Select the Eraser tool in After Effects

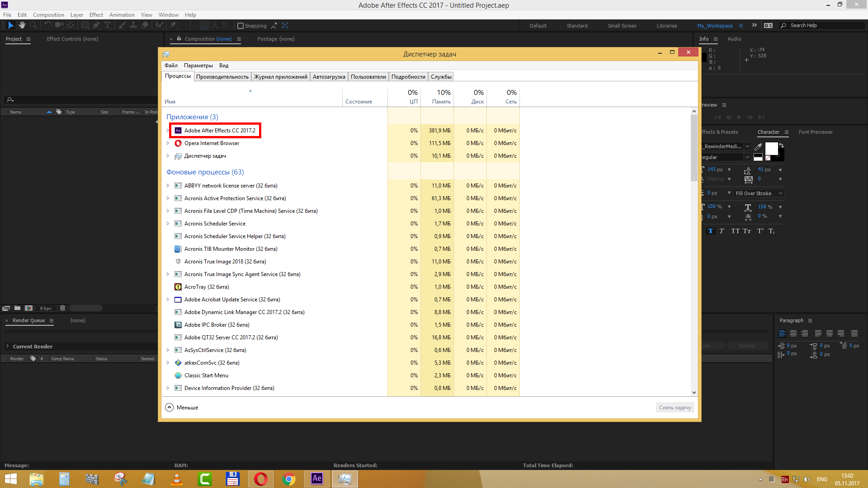pyautogui.click(x=145, y=25)
